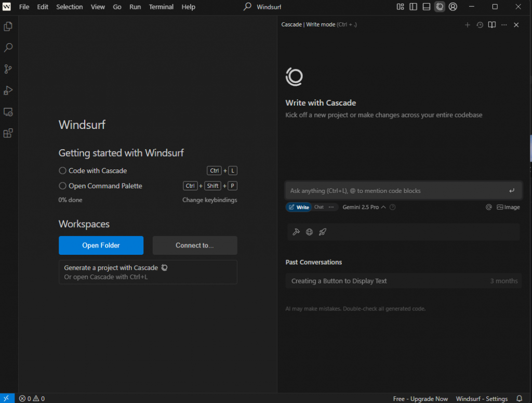
Task: Start a new Cascade conversation with plus icon
Action: (467, 25)
